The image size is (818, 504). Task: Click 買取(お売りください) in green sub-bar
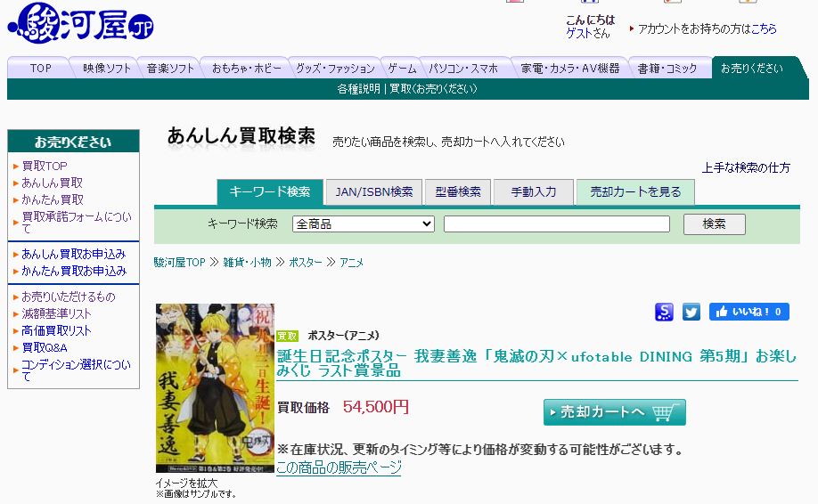coord(433,89)
